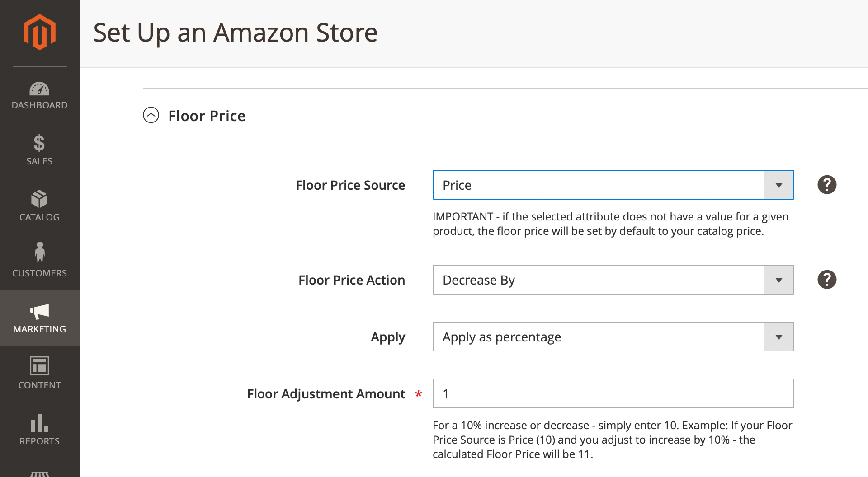Open the Catalog box icon

39,199
